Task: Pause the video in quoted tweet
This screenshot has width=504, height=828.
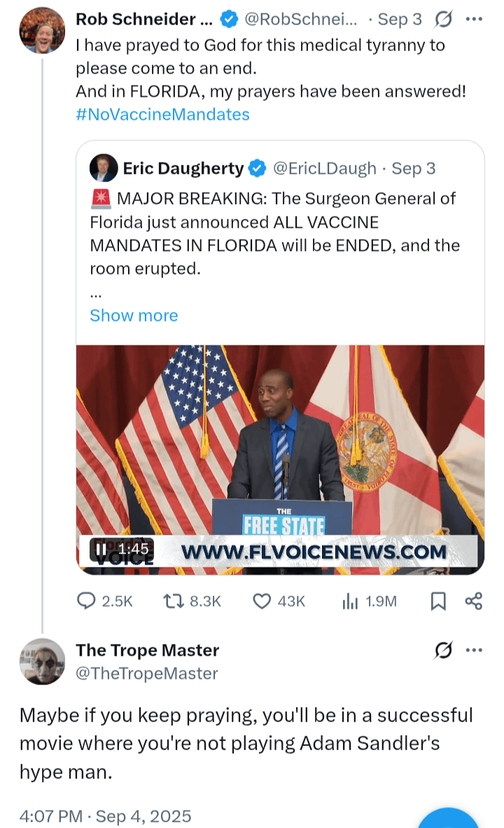Action: (x=100, y=549)
